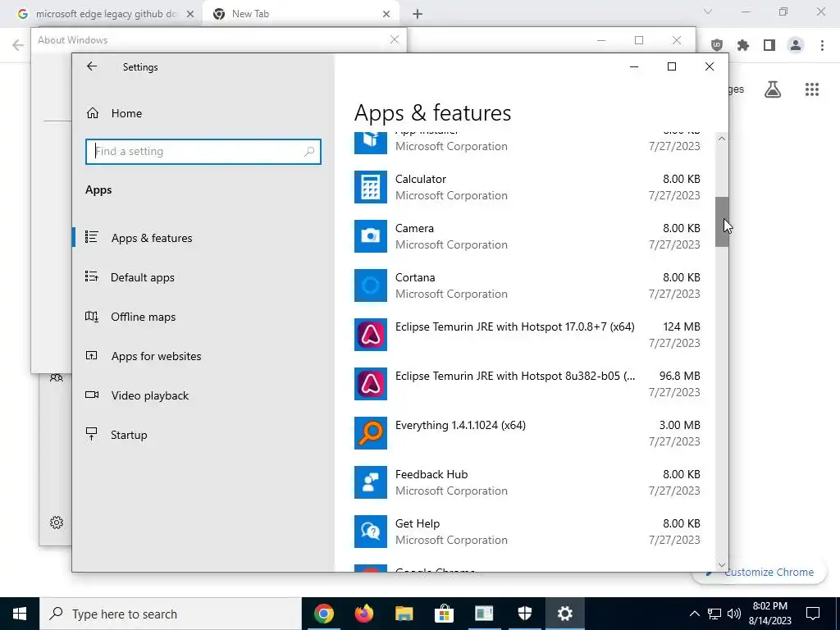The image size is (840, 630).
Task: Close the About Windows dialog
Action: coord(395,39)
